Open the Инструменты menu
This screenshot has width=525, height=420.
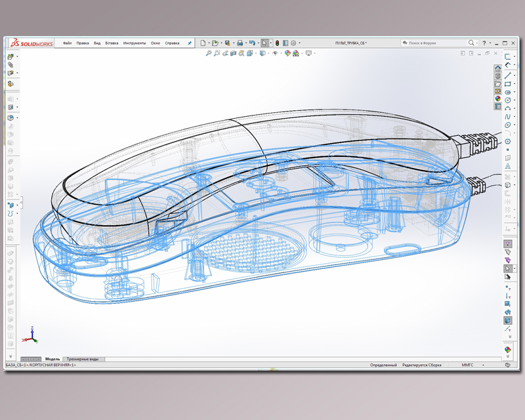(x=135, y=43)
